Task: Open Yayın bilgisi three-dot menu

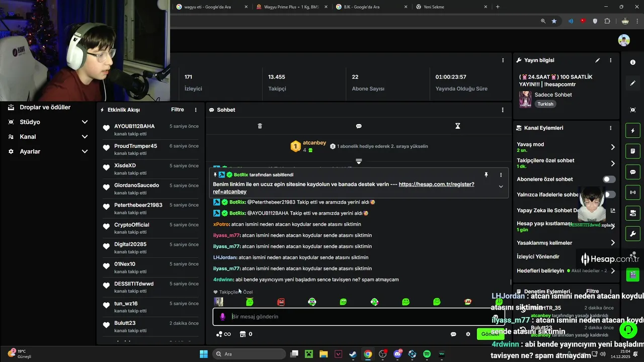Action: click(611, 60)
